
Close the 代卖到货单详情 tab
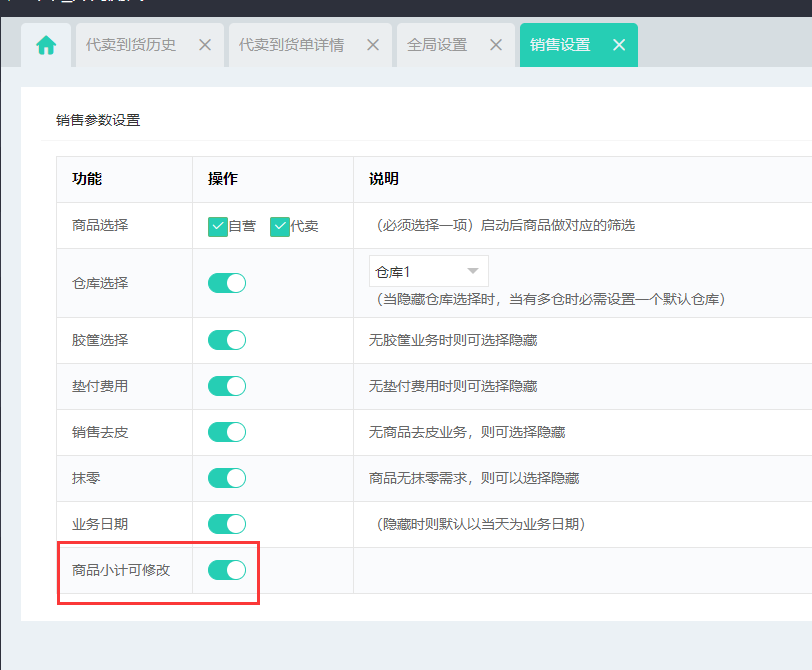373,45
